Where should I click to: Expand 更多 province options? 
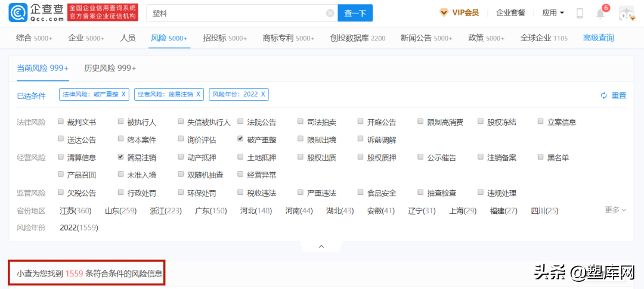click(615, 210)
